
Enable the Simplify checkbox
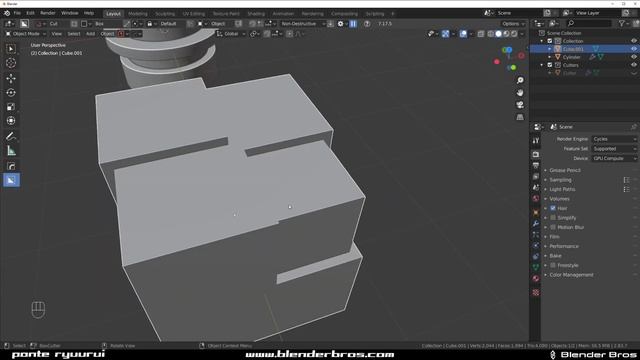pyautogui.click(x=553, y=218)
